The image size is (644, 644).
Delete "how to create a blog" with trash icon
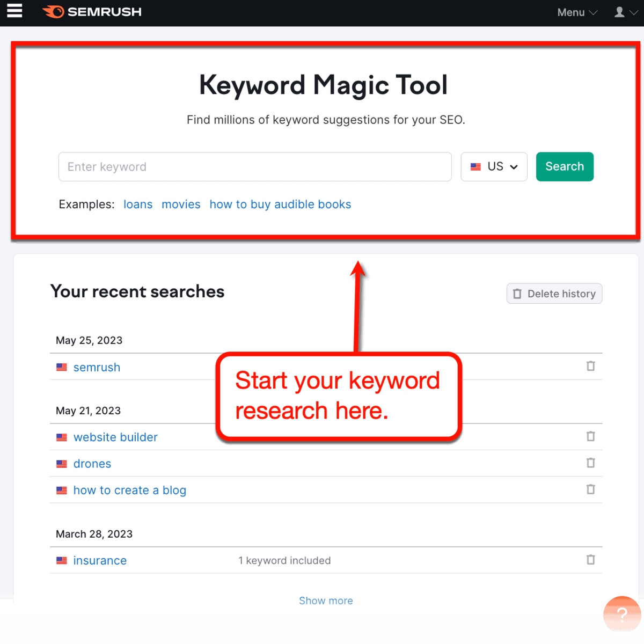590,489
